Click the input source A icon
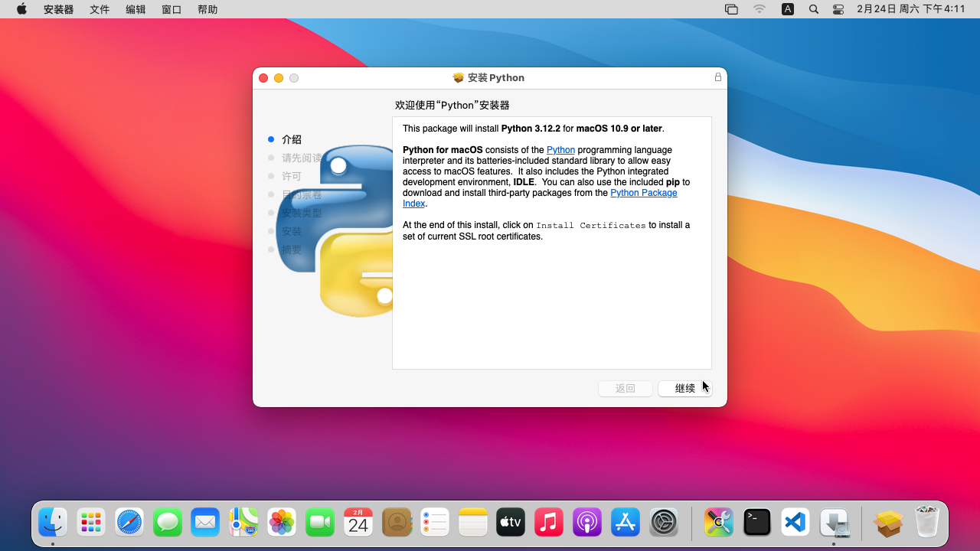This screenshot has width=980, height=551. pyautogui.click(x=787, y=9)
